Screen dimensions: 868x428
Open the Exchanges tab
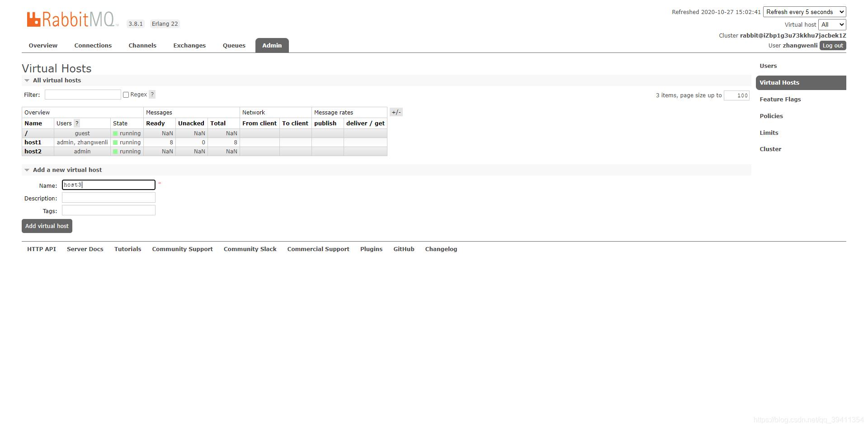click(189, 45)
